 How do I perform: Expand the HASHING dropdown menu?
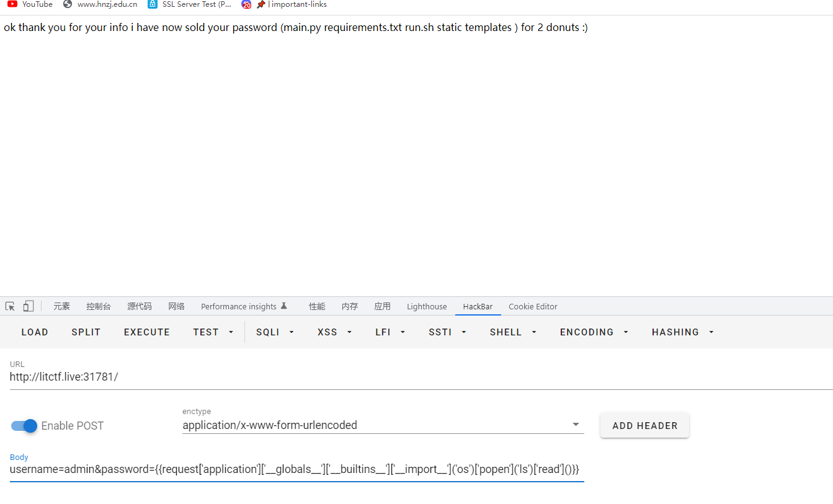click(x=683, y=332)
